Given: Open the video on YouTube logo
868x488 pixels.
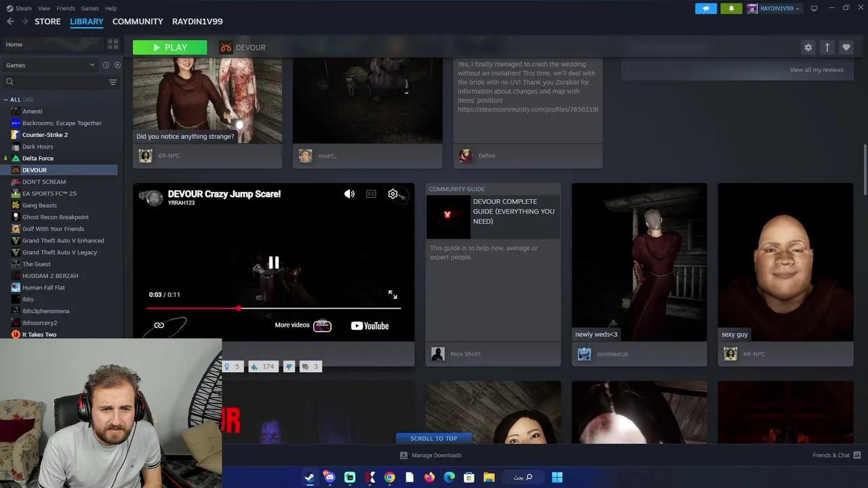Looking at the screenshot, I should 370,326.
